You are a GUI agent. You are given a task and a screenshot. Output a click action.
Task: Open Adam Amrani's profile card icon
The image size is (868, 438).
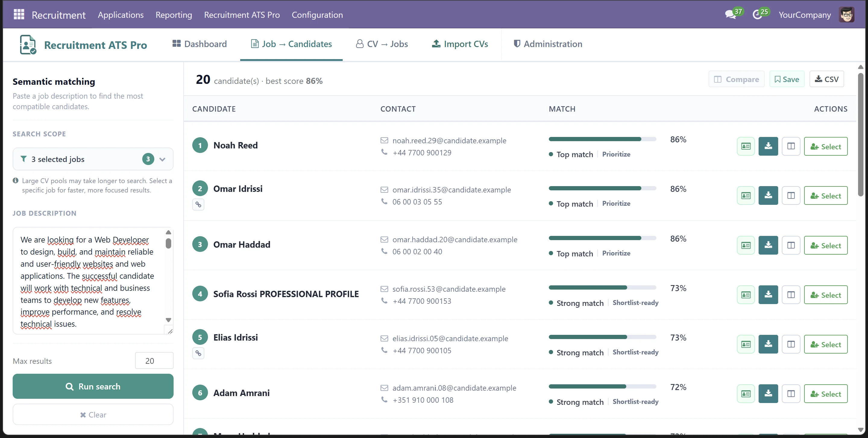[746, 393]
